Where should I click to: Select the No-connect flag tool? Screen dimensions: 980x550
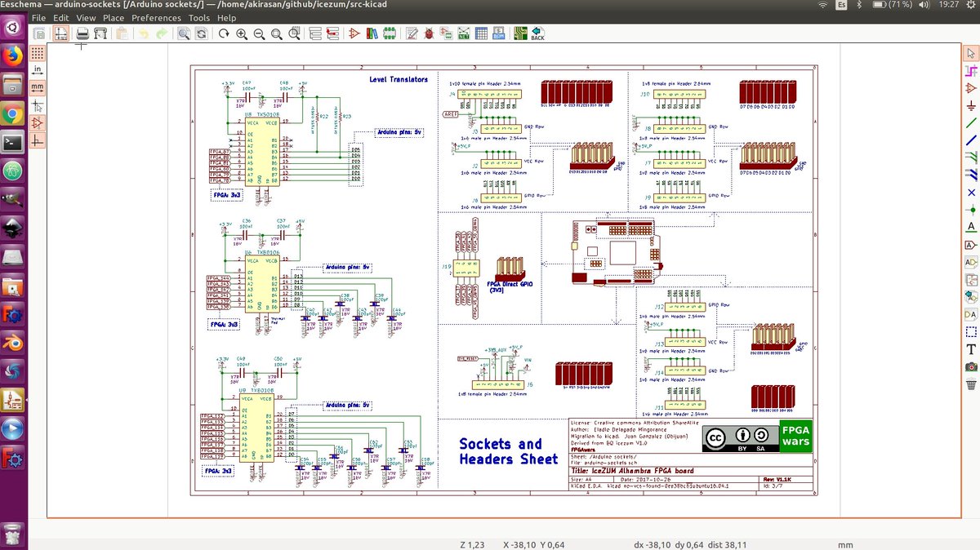pos(971,193)
